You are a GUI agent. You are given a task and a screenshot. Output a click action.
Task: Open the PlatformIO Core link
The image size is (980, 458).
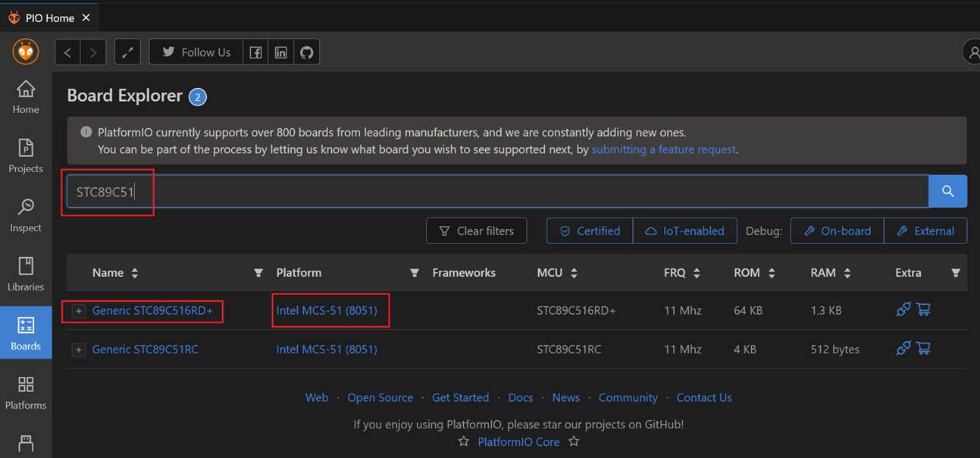[518, 441]
